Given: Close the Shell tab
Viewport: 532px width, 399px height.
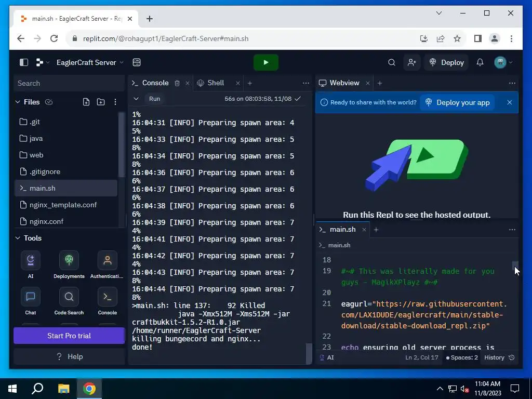Looking at the screenshot, I should point(238,83).
